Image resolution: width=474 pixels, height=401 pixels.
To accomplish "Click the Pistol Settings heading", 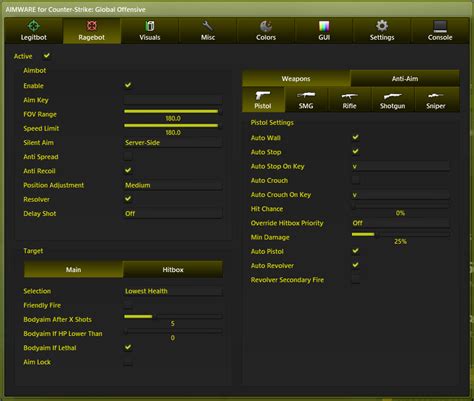I will coord(272,123).
